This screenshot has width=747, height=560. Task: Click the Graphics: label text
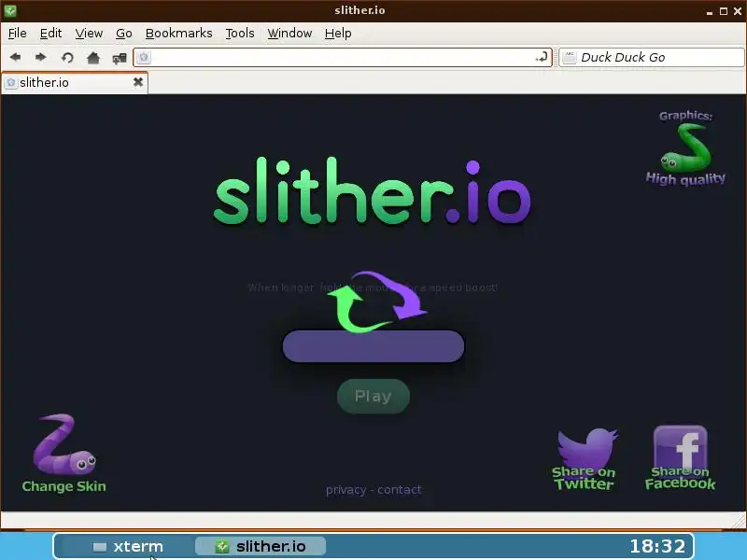pyautogui.click(x=686, y=116)
